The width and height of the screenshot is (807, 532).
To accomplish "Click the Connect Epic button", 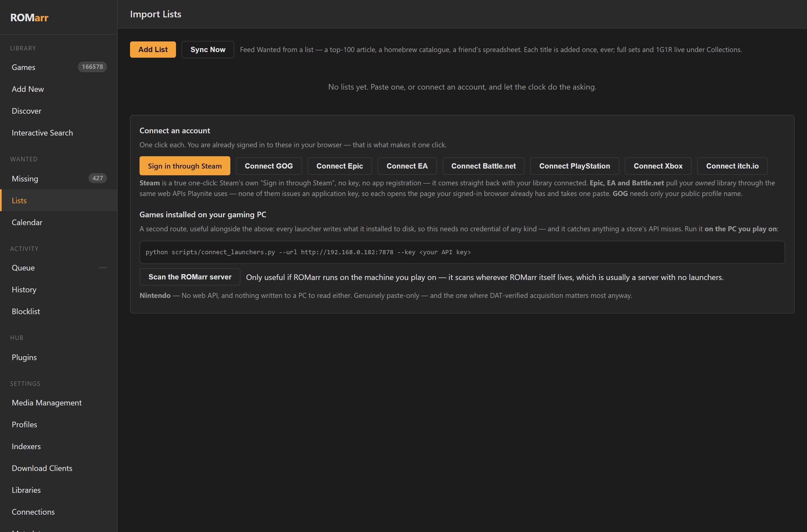I will coord(340,166).
